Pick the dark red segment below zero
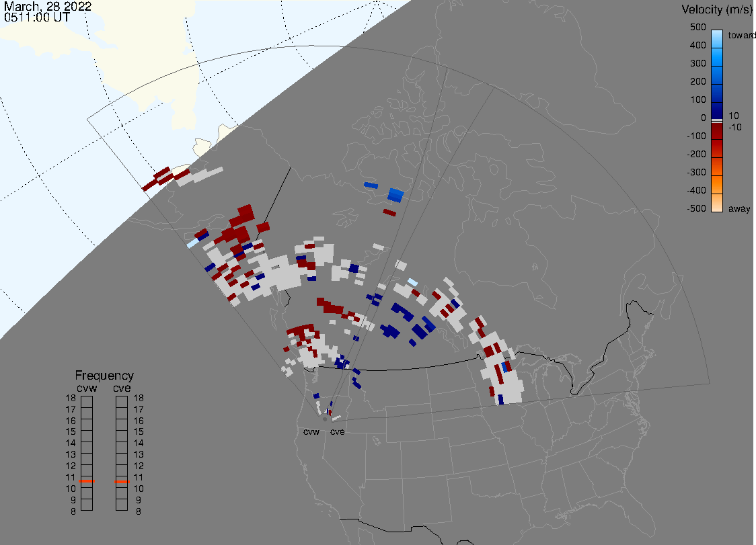756x545 pixels. [x=717, y=131]
